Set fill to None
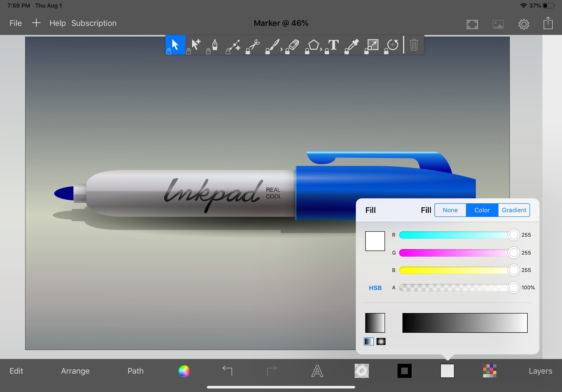Screen dimensions: 562x392 click(x=450, y=210)
